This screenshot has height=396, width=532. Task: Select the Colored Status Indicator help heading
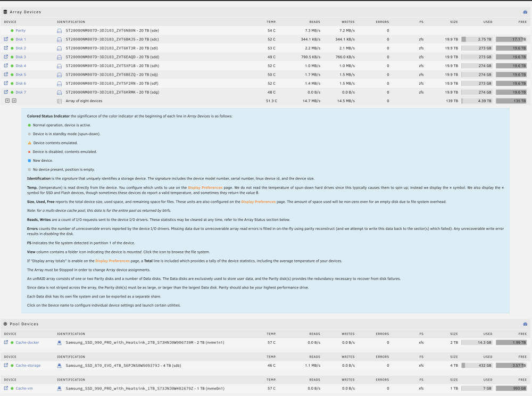coord(48,116)
